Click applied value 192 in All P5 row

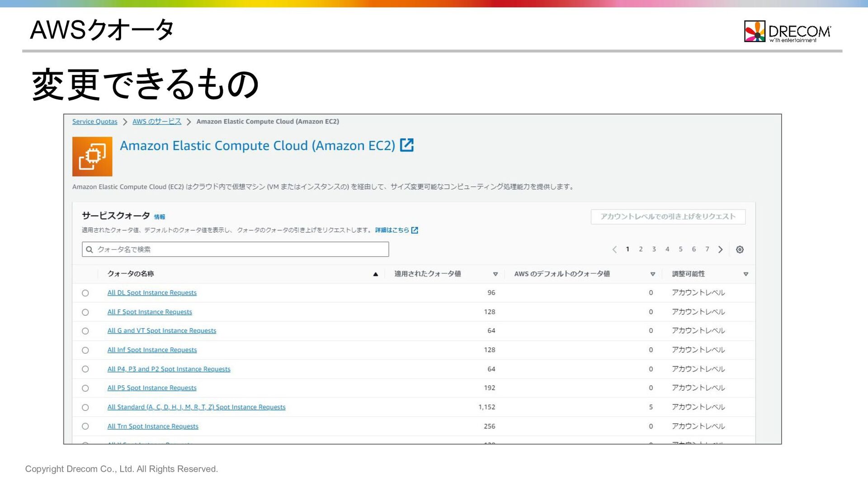pyautogui.click(x=489, y=388)
